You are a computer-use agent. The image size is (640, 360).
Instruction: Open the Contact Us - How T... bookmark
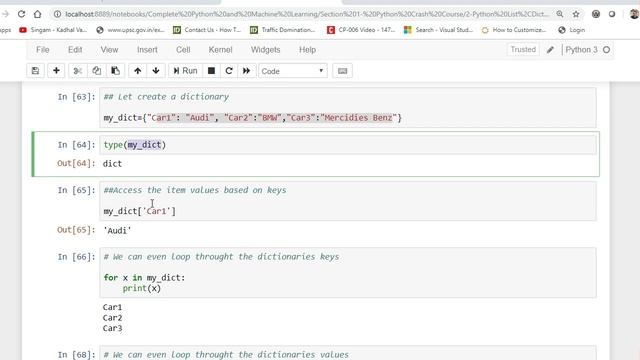click(x=207, y=30)
